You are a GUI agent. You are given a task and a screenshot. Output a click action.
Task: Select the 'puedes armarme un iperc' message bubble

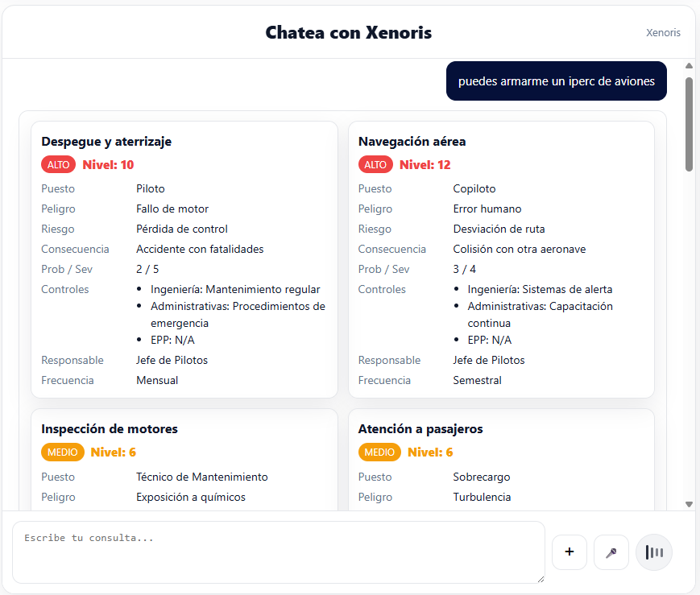tap(557, 81)
